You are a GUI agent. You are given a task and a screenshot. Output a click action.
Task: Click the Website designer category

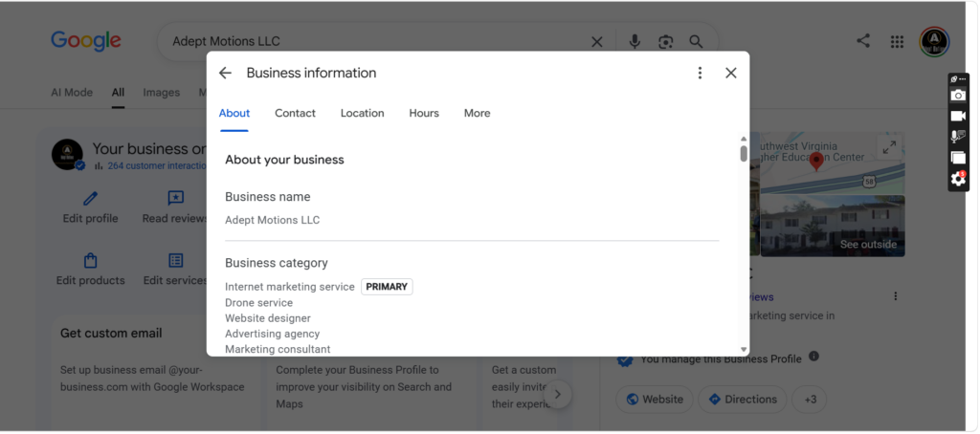(268, 318)
